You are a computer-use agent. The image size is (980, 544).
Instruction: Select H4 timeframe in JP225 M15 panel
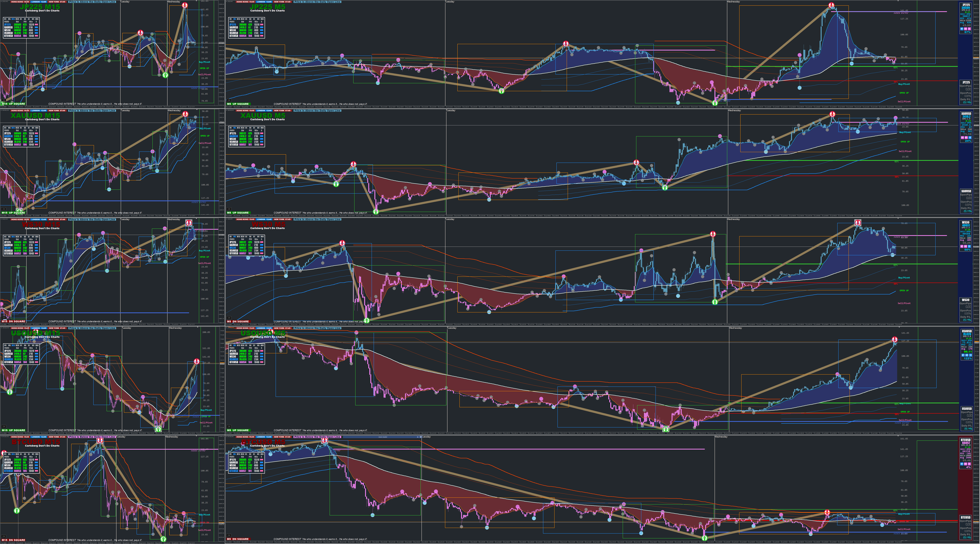pyautogui.click(x=25, y=19)
